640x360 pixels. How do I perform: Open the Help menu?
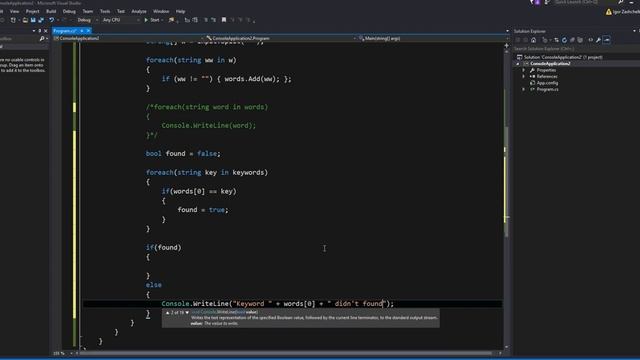point(180,11)
